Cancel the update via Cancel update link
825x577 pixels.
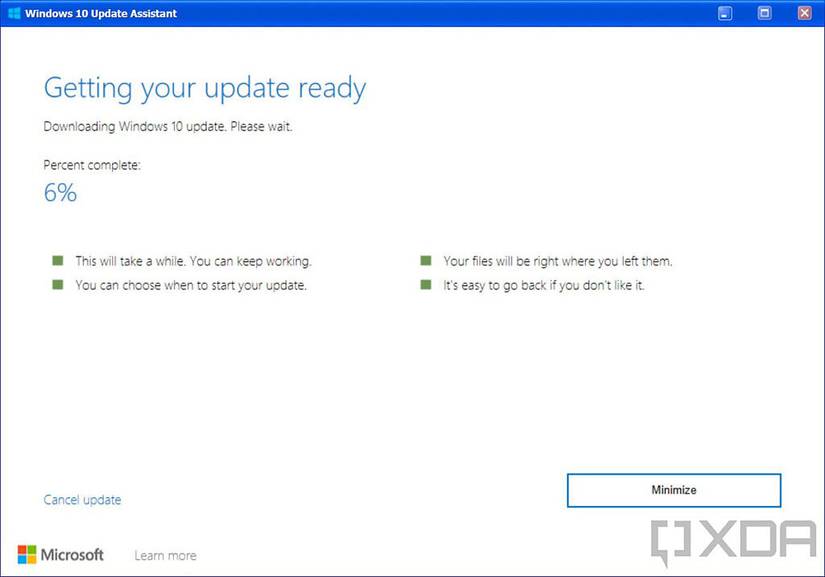(x=82, y=500)
